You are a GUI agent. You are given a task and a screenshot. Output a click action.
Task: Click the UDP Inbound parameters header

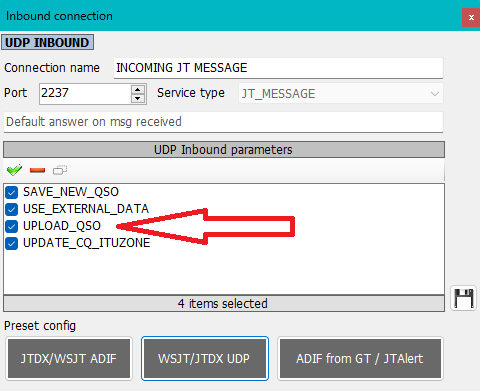coord(224,150)
